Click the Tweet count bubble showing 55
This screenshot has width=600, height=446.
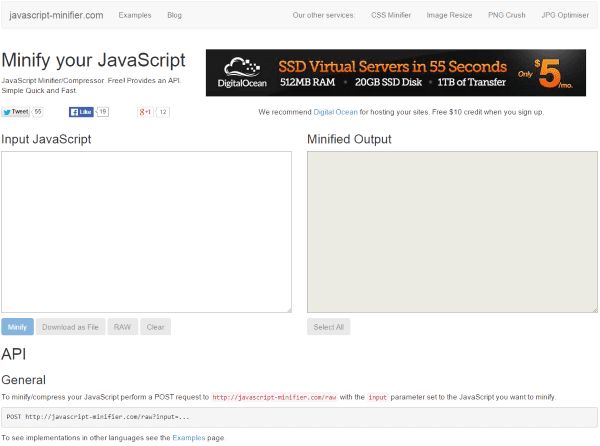coord(38,112)
